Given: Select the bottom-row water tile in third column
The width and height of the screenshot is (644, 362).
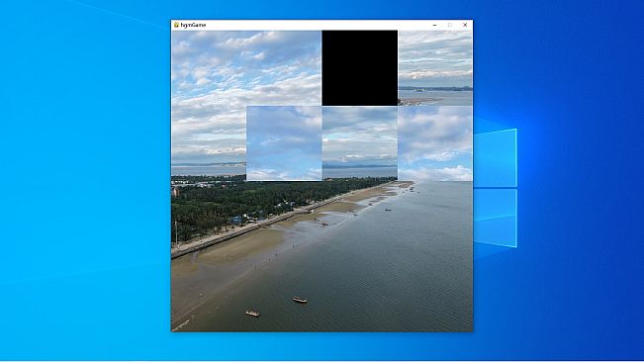Looking at the screenshot, I should pyautogui.click(x=360, y=294).
